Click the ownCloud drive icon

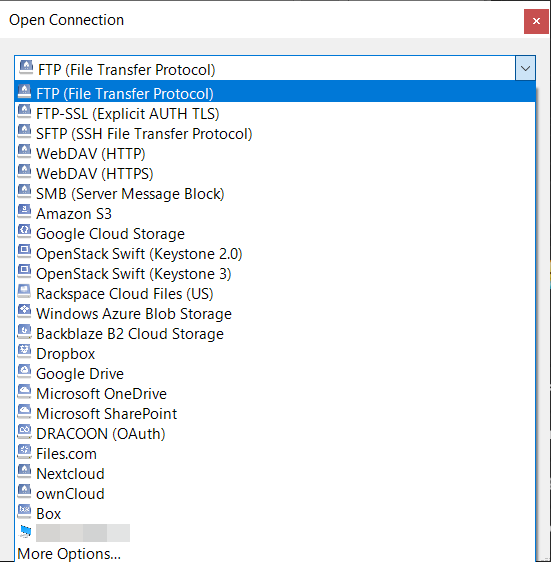[x=24, y=491]
